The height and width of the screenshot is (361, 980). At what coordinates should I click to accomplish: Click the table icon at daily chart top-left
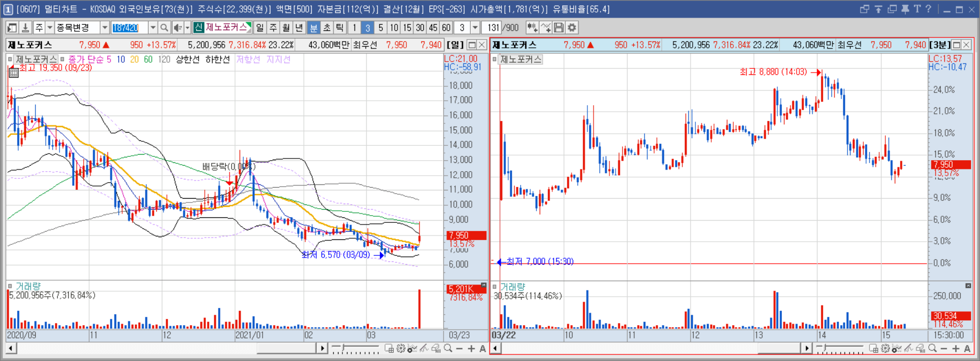tap(14, 72)
